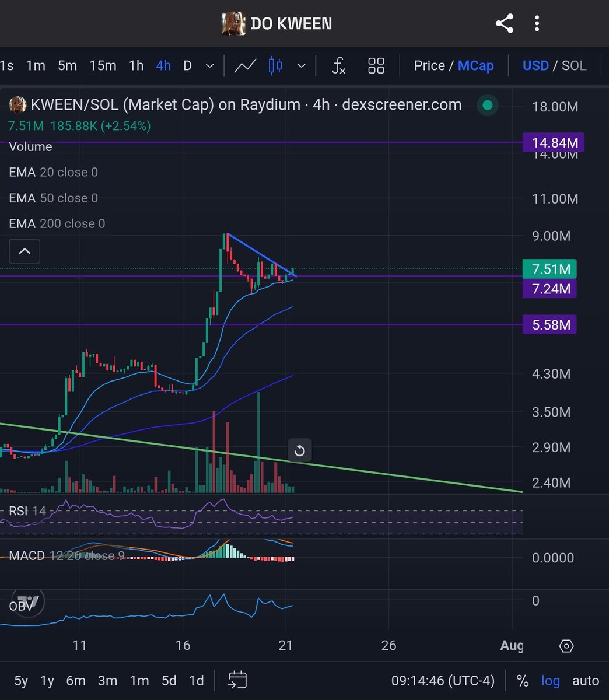Tap the share icon in header
Viewport: 609px width, 700px height.
click(505, 24)
